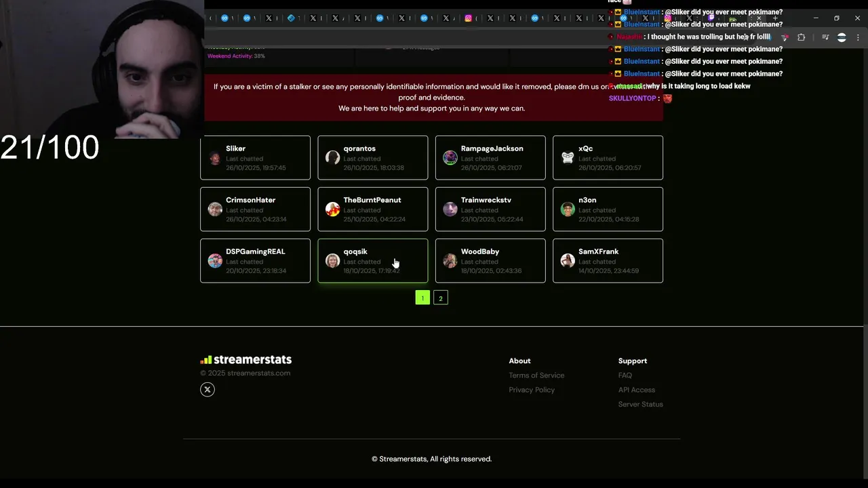
Task: Click the RampageJackson name label
Action: point(492,148)
